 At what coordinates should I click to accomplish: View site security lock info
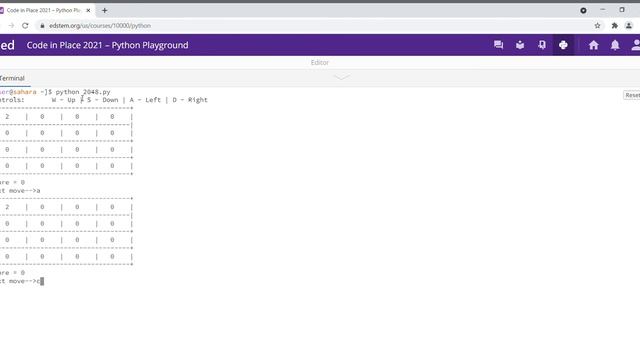[x=42, y=26]
